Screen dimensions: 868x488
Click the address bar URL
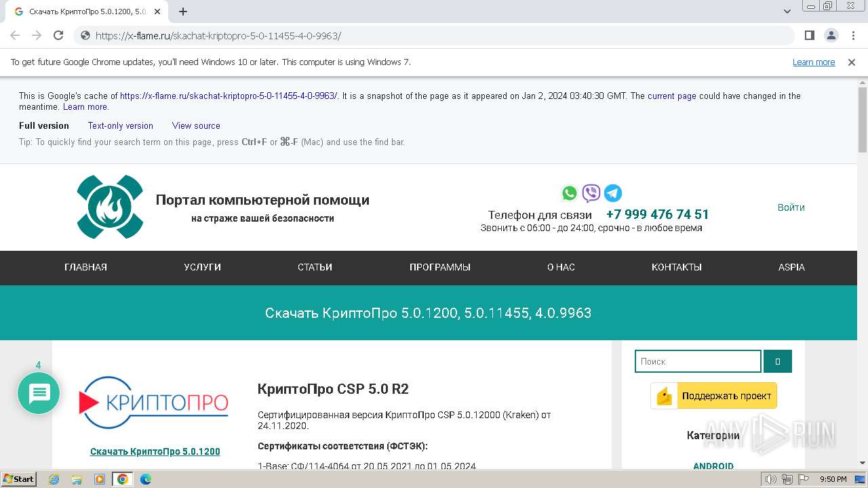tap(218, 36)
